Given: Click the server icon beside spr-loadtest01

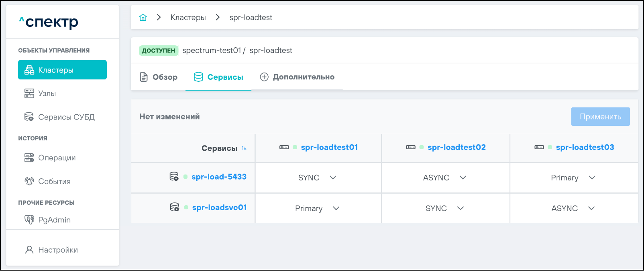Looking at the screenshot, I should (x=284, y=147).
